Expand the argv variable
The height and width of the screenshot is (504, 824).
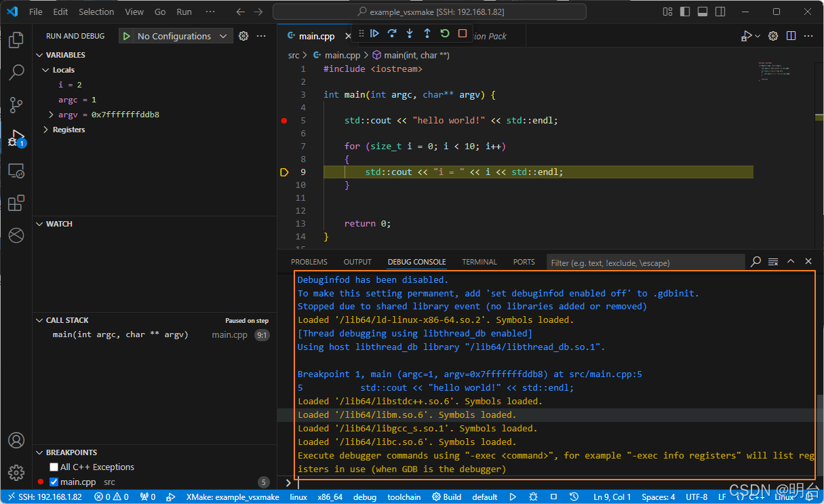pos(52,115)
